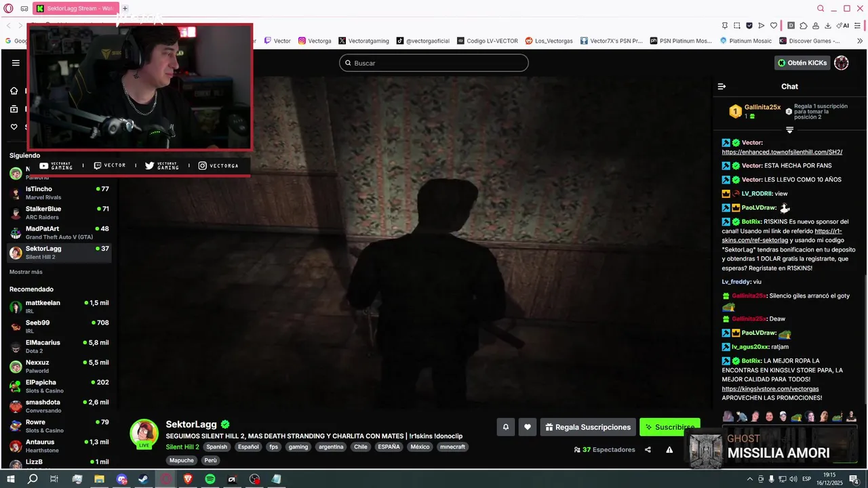Open the browser extensions cube icon
The width and height of the screenshot is (868, 488).
click(804, 26)
